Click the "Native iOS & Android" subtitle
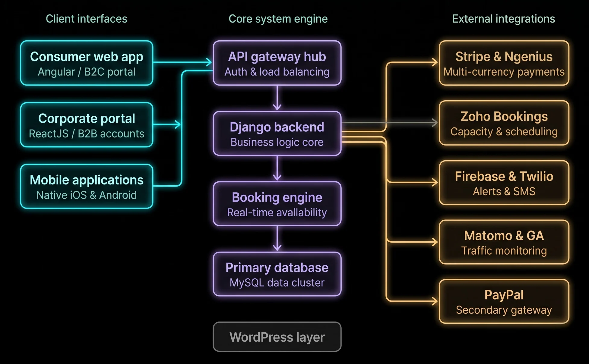 [87, 195]
